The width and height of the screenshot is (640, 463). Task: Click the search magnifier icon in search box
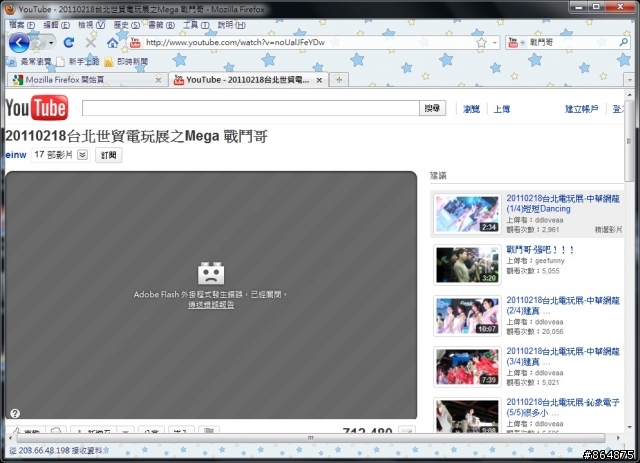point(623,42)
